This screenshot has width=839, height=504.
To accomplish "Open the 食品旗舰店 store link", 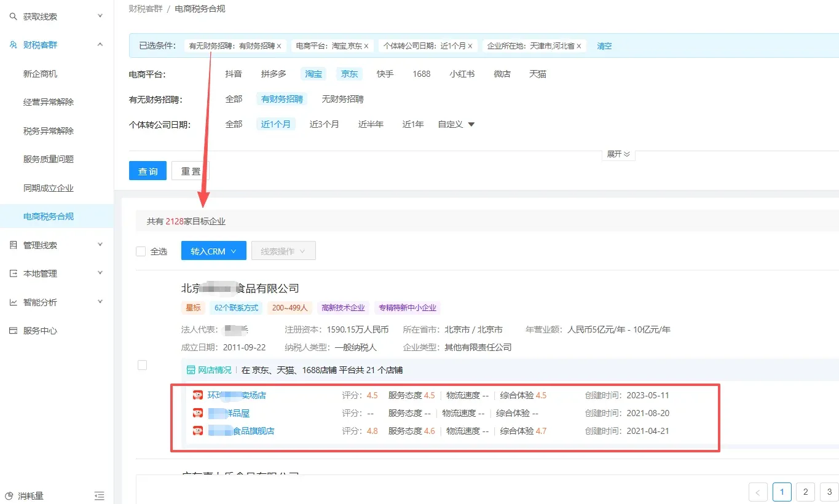I will [241, 431].
